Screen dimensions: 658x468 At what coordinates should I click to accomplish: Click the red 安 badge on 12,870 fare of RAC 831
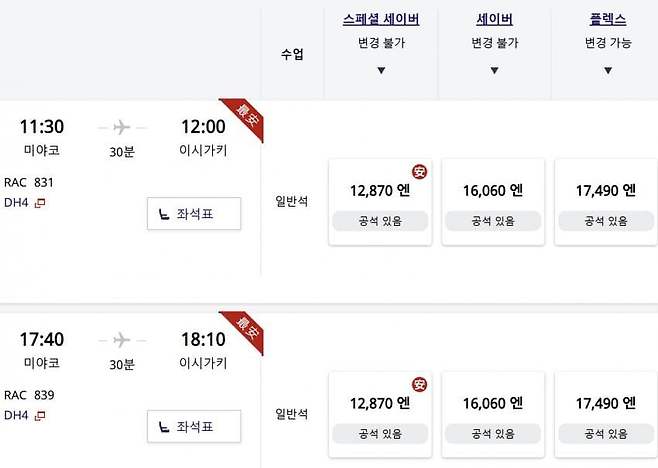pos(419,171)
